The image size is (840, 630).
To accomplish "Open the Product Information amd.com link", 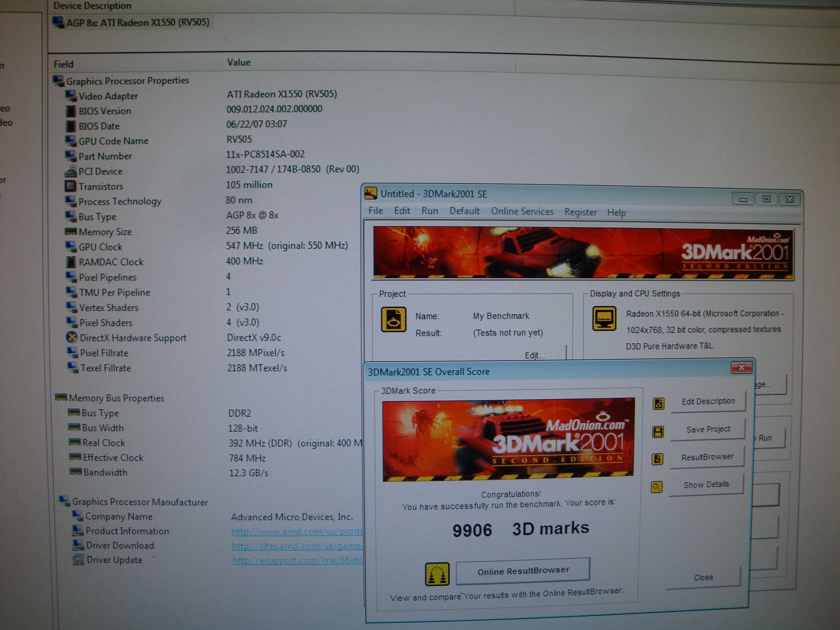I will (297, 531).
